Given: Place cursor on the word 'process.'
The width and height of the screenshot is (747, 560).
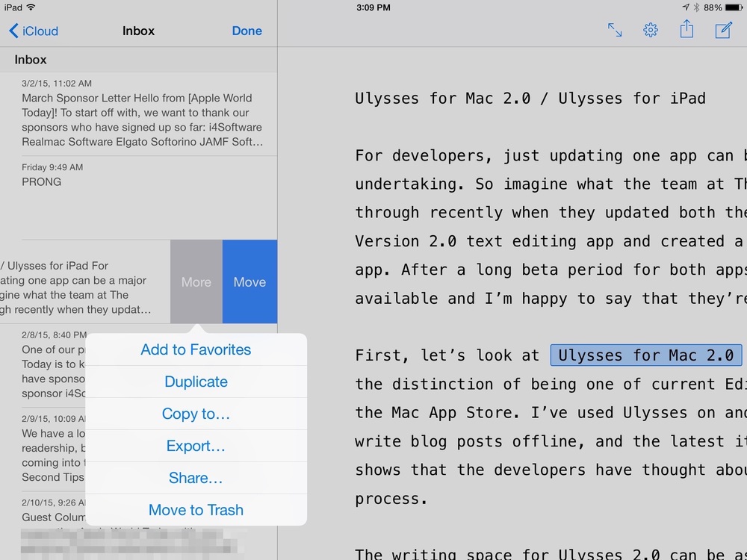Looking at the screenshot, I should 391,499.
